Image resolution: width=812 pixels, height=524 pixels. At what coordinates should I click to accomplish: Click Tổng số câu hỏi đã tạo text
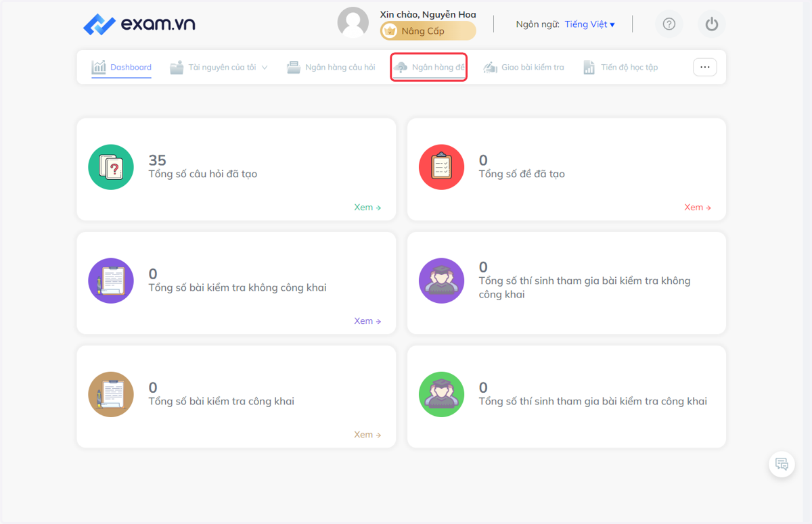[x=203, y=174]
